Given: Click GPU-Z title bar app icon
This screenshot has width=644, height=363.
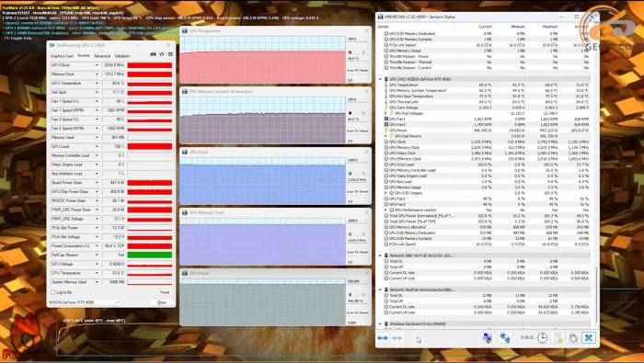Looking at the screenshot, I should 52,45.
